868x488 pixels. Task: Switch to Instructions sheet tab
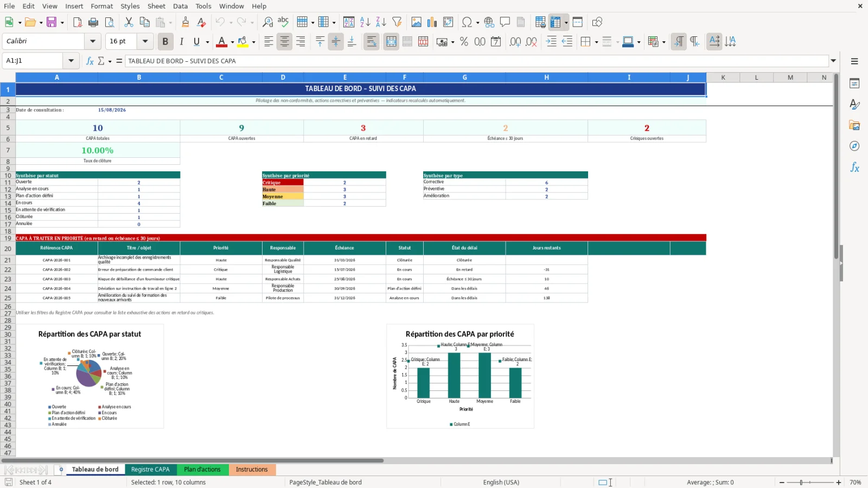point(252,470)
